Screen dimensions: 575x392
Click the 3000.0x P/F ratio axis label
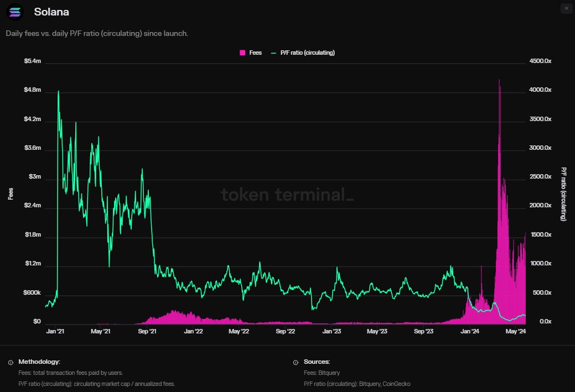540,148
